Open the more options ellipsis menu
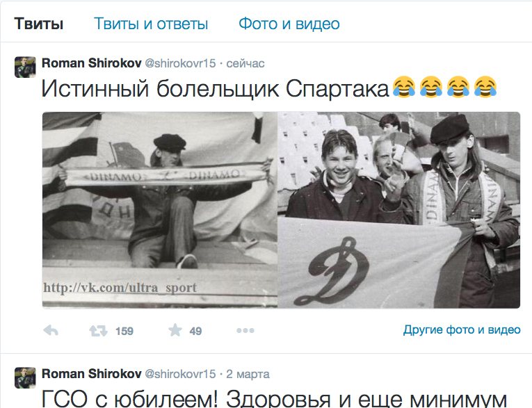532x408 pixels. [245, 330]
